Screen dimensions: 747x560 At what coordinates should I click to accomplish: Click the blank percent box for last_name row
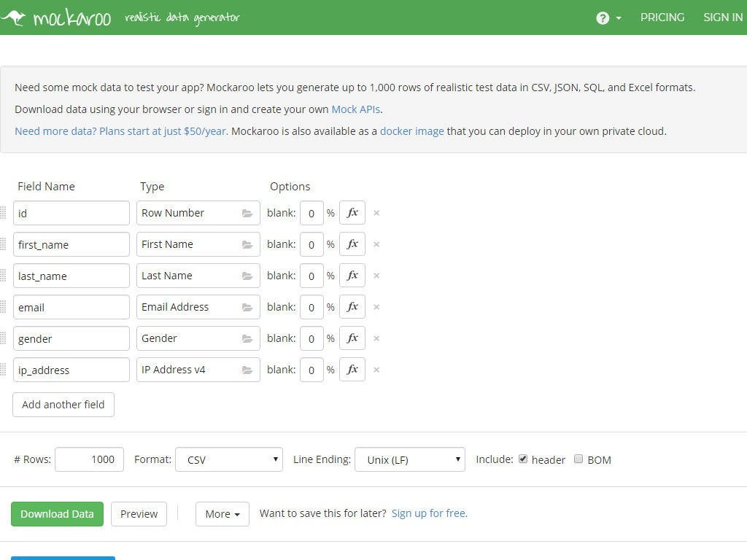(x=311, y=276)
